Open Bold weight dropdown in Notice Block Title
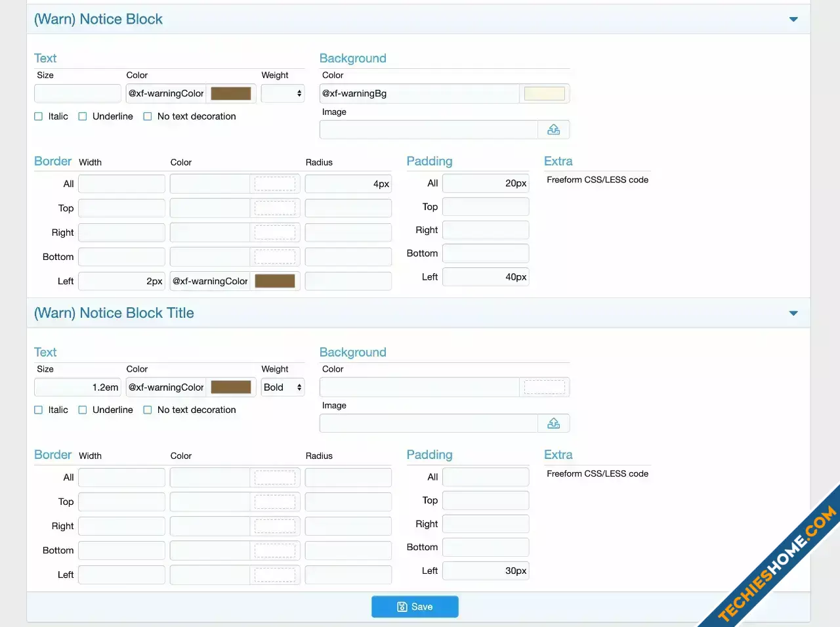The image size is (840, 627). click(x=283, y=387)
